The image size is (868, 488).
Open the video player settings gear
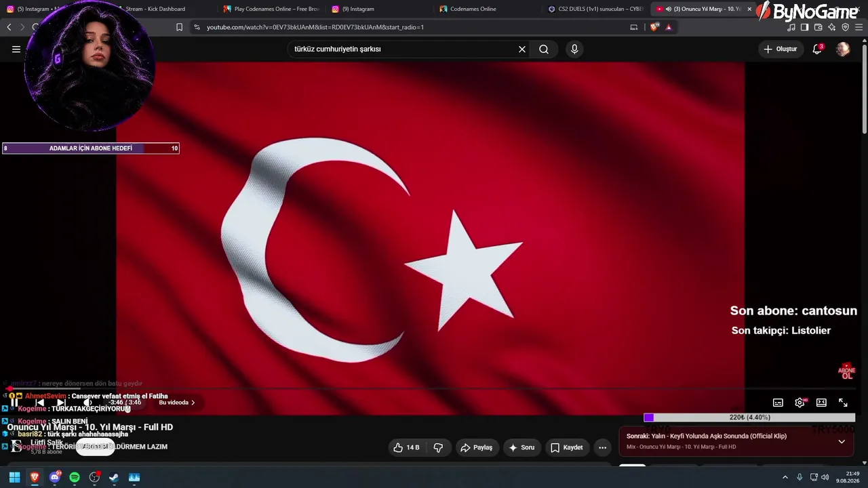800,403
